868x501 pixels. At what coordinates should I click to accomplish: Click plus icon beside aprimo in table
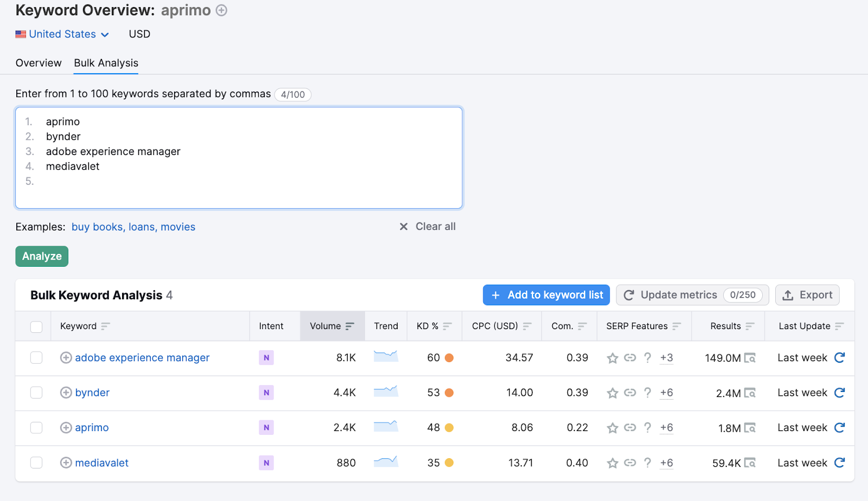click(x=66, y=428)
